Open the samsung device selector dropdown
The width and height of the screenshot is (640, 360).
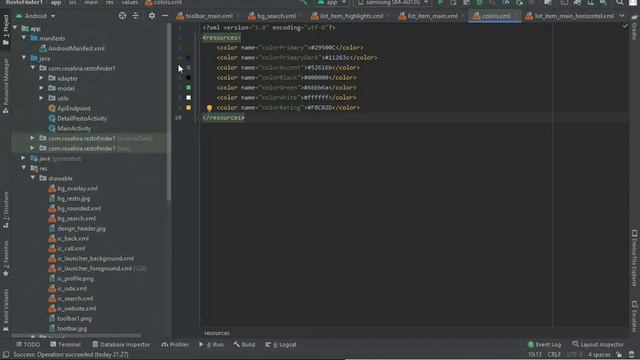click(x=393, y=2)
